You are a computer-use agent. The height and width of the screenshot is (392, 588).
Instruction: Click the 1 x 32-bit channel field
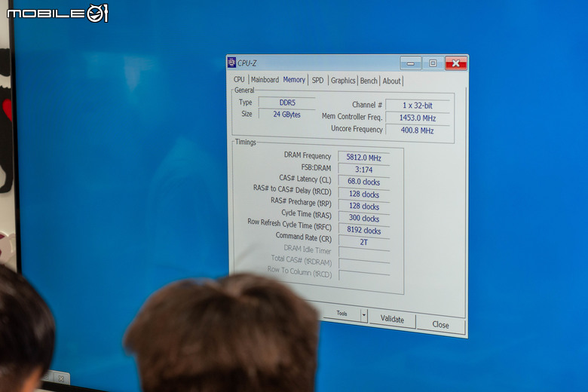tap(418, 106)
